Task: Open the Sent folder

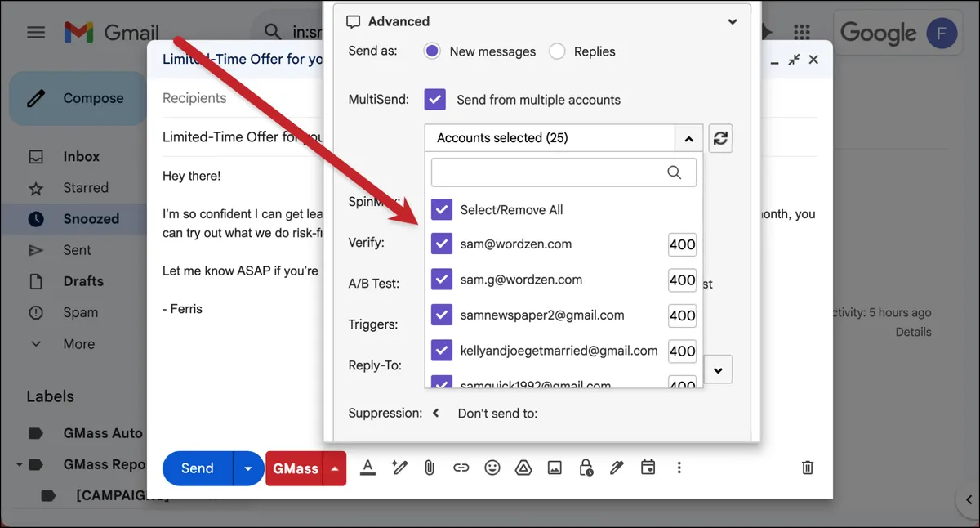Action: coord(77,250)
